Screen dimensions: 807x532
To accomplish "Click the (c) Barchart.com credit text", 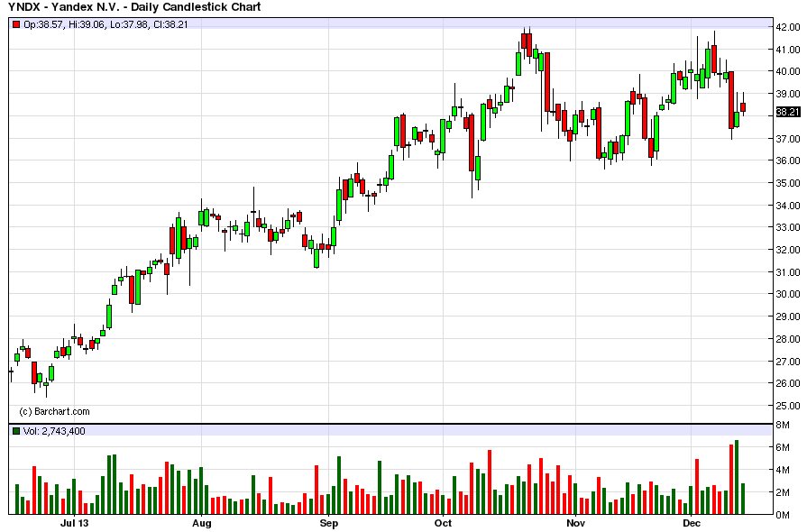I will [x=54, y=411].
